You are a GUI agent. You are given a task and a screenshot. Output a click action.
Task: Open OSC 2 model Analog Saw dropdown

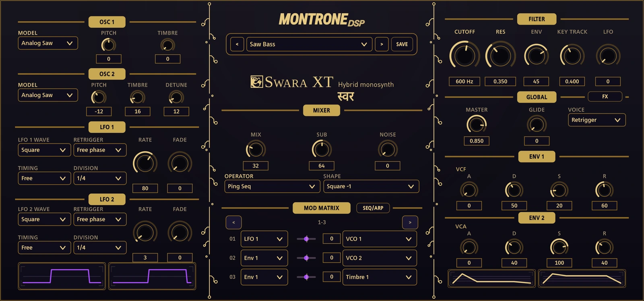pos(48,95)
